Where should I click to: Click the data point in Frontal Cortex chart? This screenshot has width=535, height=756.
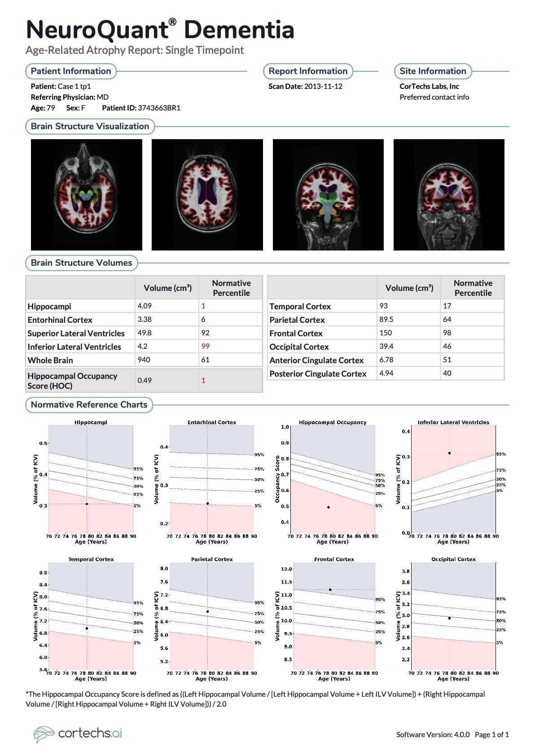330,589
